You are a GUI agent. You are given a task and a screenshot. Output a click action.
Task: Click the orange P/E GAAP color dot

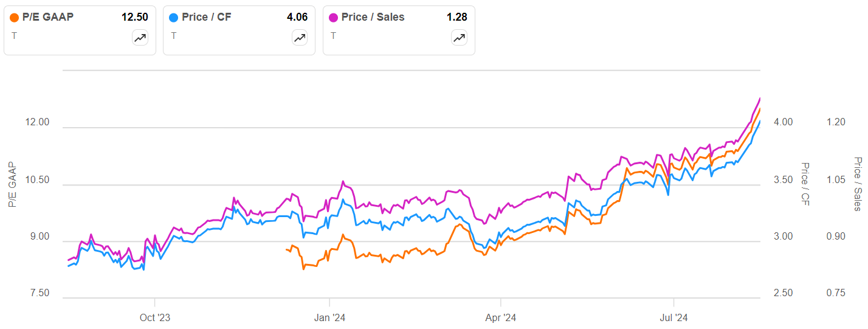tap(15, 17)
